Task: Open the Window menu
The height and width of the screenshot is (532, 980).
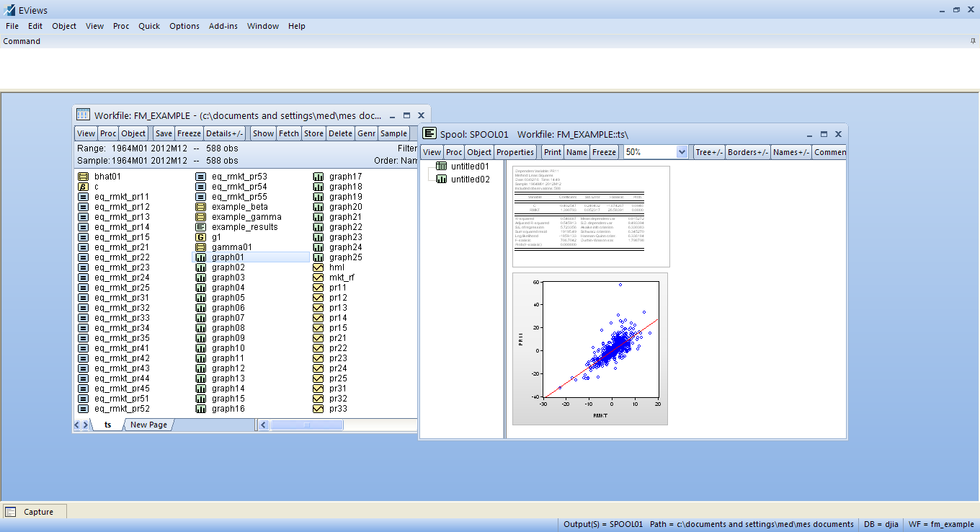Action: (x=263, y=26)
